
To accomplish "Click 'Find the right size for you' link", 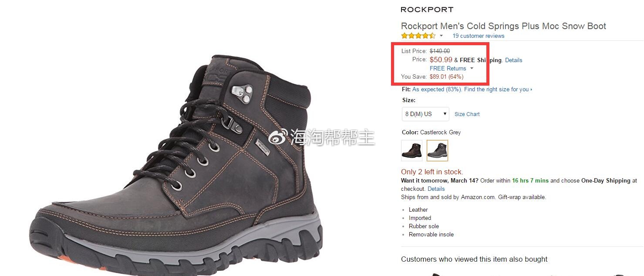I will coord(496,90).
